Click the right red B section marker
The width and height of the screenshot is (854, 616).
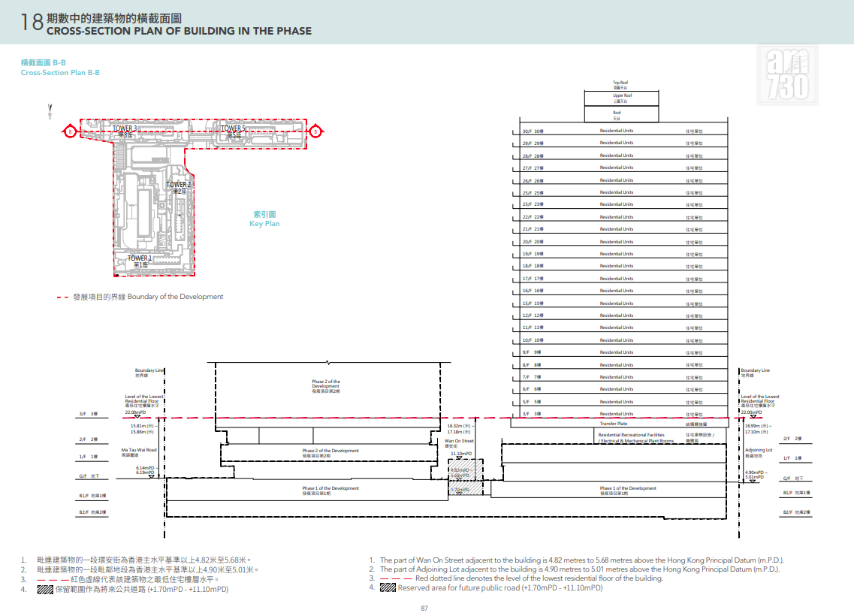[315, 131]
